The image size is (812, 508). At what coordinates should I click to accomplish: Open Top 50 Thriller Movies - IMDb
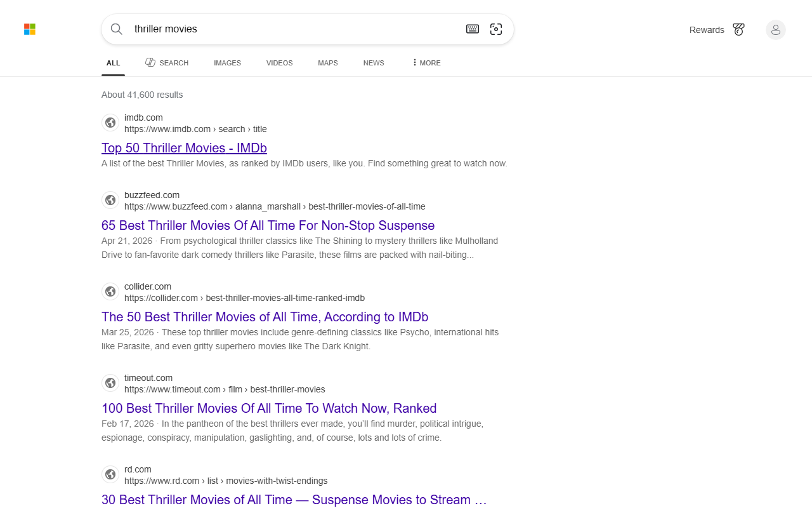coord(184,148)
